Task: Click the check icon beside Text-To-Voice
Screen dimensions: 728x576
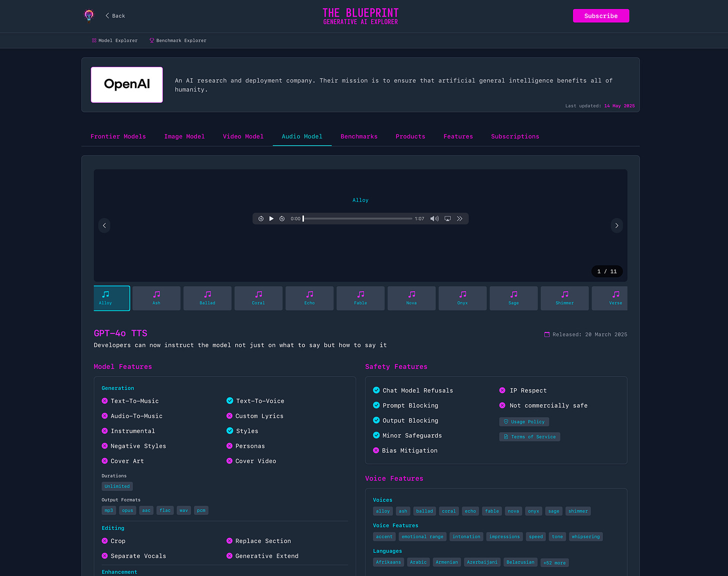Action: [230, 400]
